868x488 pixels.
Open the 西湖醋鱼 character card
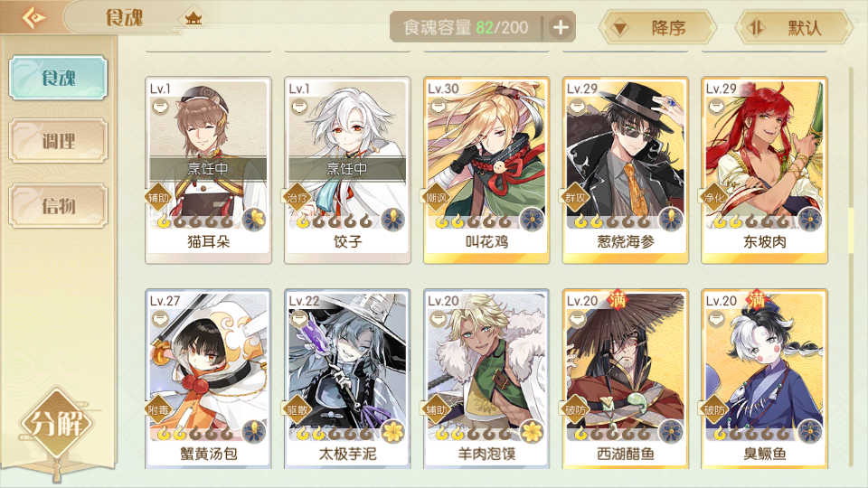[x=626, y=380]
